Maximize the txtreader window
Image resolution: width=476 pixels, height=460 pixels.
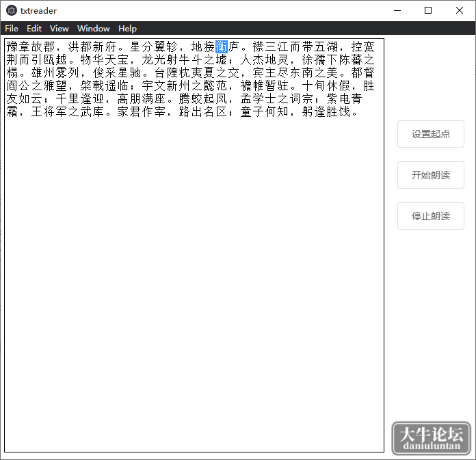click(x=428, y=11)
